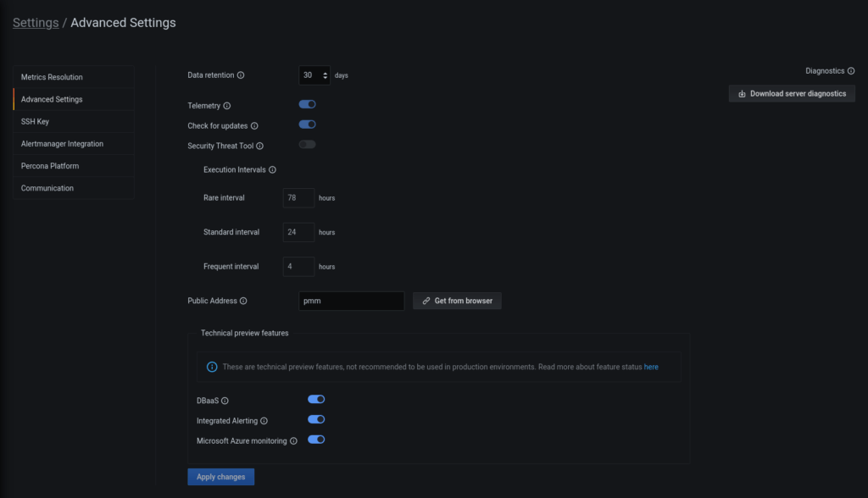Open Alertmanager Integration settings
868x498 pixels.
[x=64, y=143]
